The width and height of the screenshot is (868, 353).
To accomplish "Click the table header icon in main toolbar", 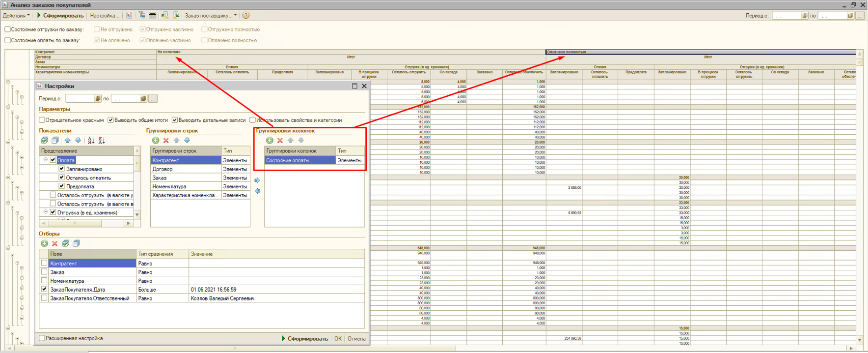I will [x=153, y=16].
